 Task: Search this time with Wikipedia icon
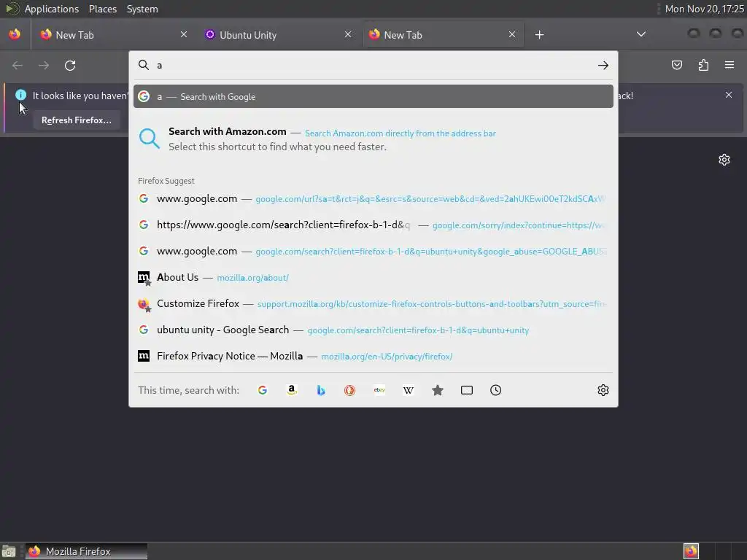pos(409,390)
